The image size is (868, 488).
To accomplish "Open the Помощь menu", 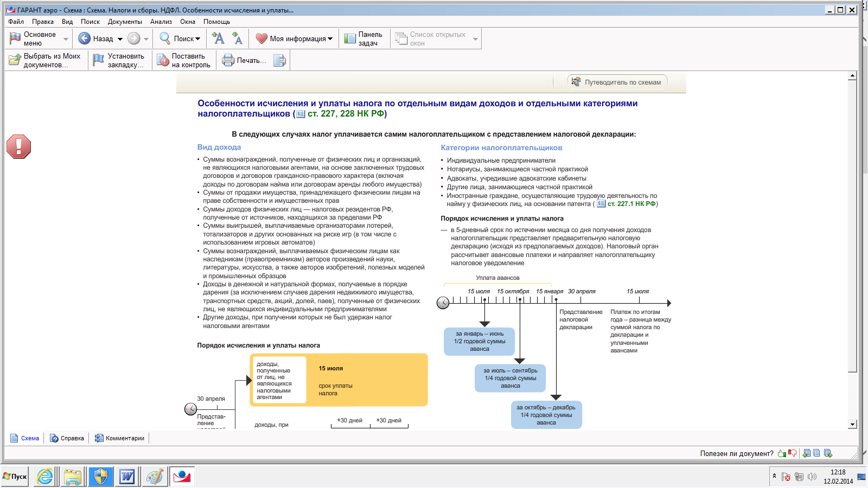I will pyautogui.click(x=217, y=22).
